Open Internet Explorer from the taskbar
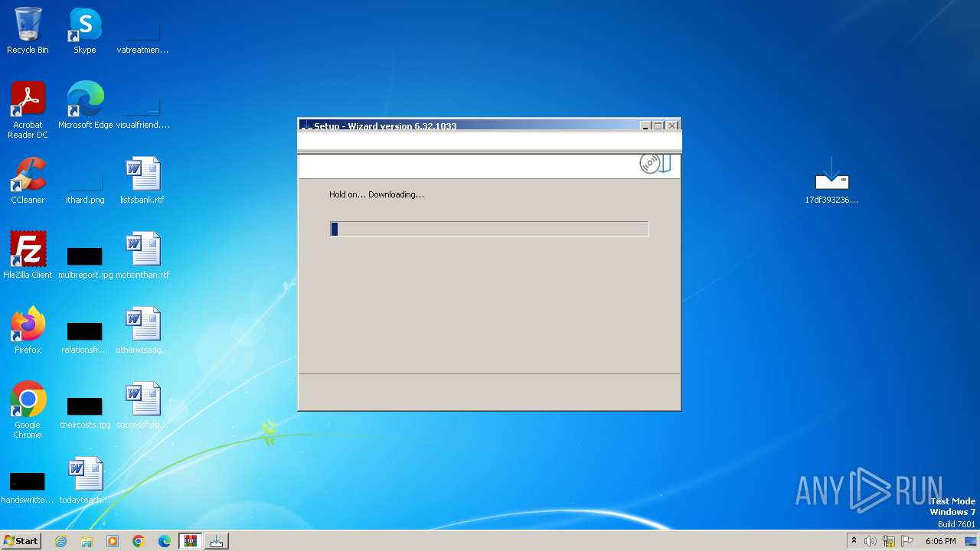 click(60, 541)
